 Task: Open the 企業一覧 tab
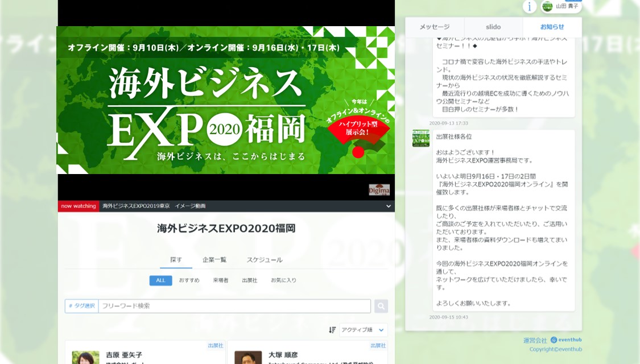[214, 259]
